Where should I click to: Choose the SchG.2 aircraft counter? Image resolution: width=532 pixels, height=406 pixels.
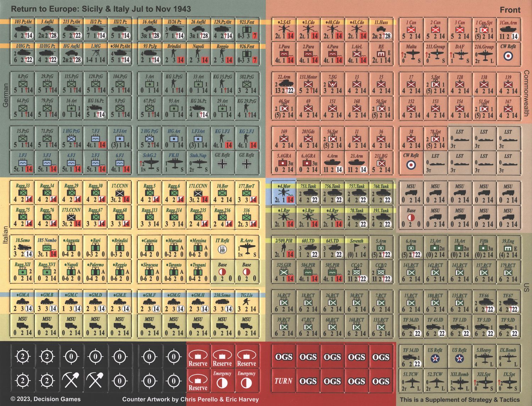click(x=149, y=162)
